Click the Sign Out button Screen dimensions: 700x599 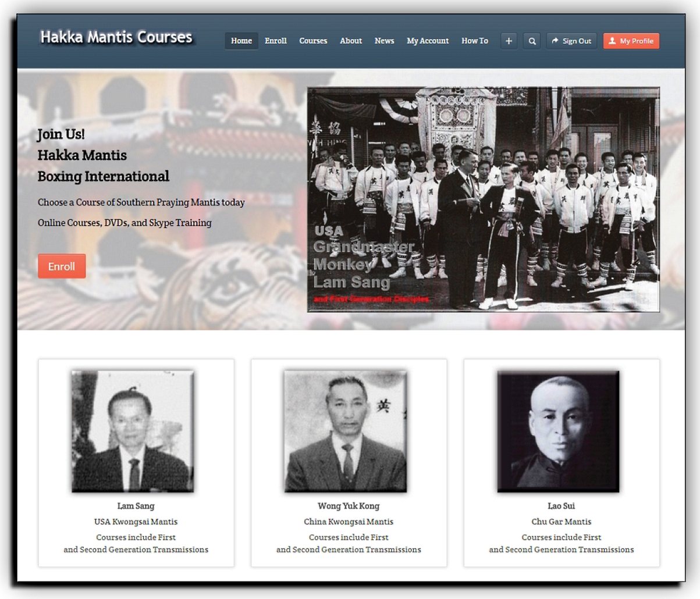pos(571,41)
